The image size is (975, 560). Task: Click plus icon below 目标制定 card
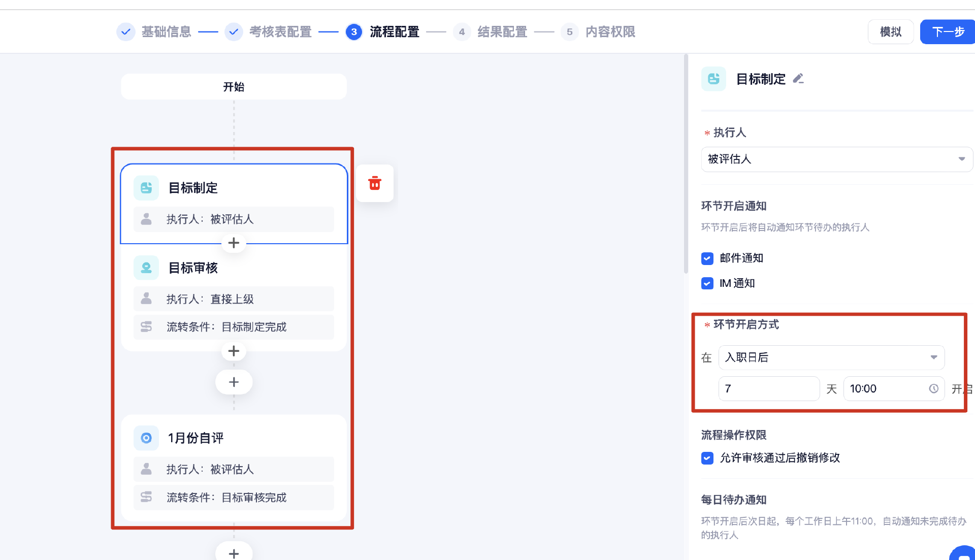coord(234,243)
